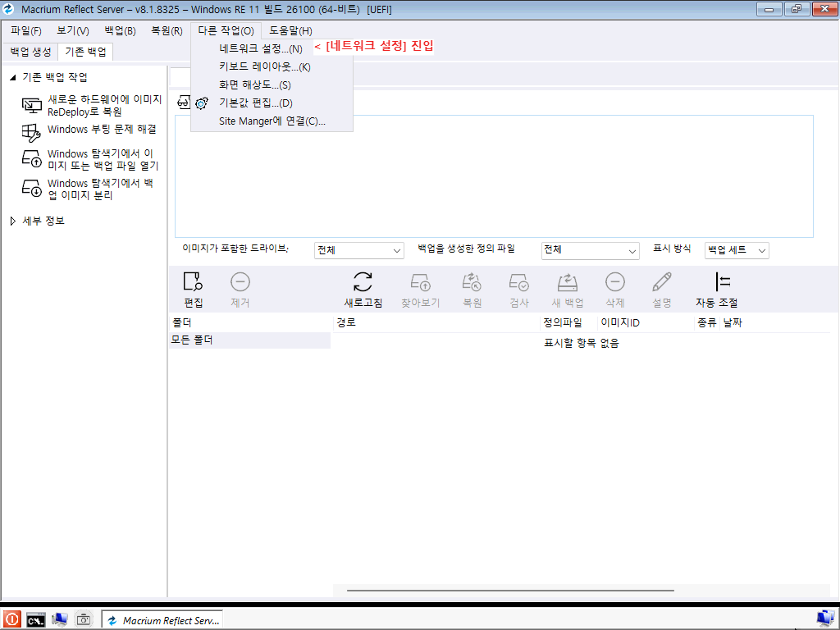Open the 백업을 생성한 정의 파일 dropdown
This screenshot has height=630, width=840.
click(x=590, y=250)
